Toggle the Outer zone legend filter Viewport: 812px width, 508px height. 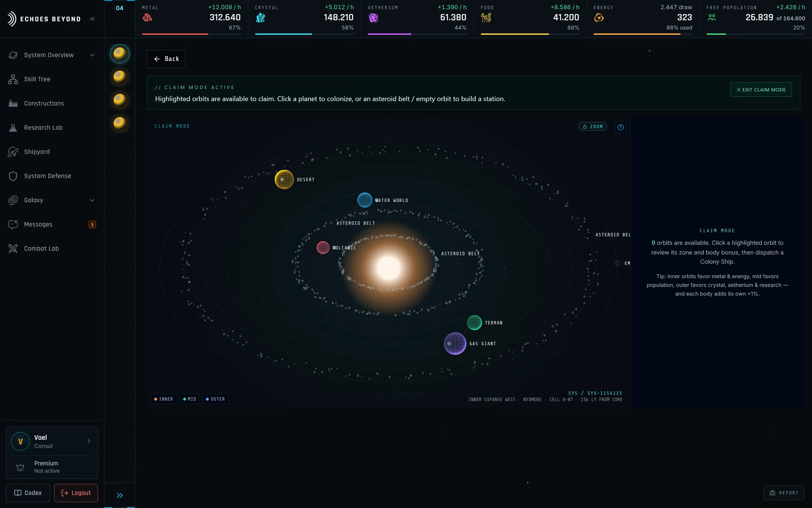pyautogui.click(x=215, y=399)
